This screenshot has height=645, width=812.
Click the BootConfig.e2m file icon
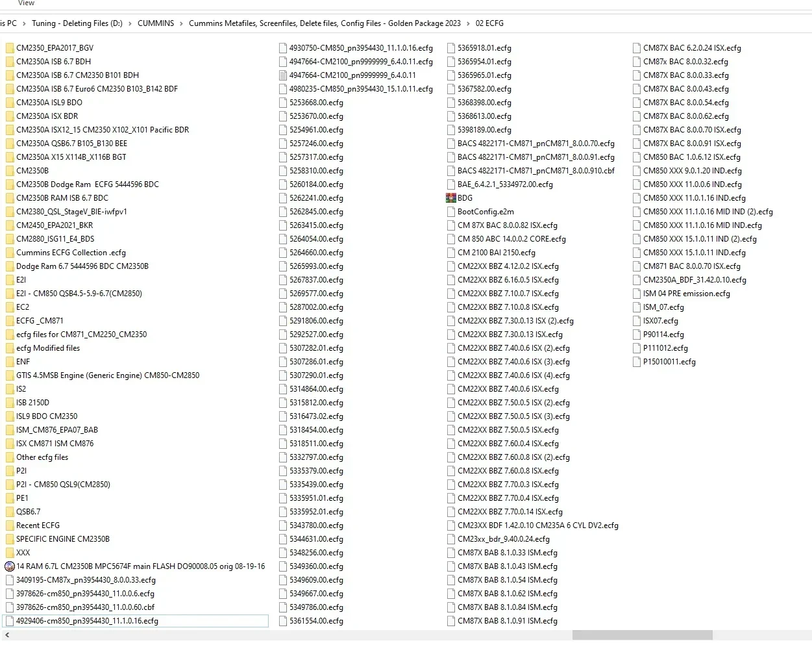click(x=451, y=211)
